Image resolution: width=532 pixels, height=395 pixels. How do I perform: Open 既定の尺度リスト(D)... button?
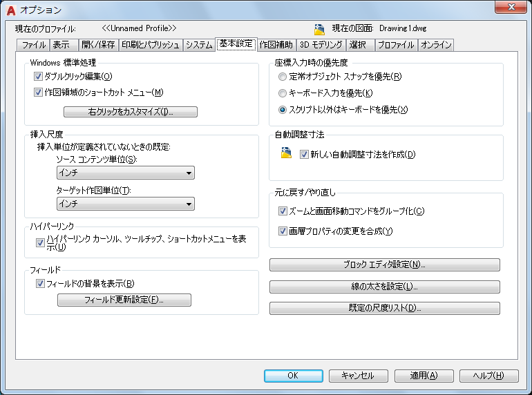tap(384, 308)
